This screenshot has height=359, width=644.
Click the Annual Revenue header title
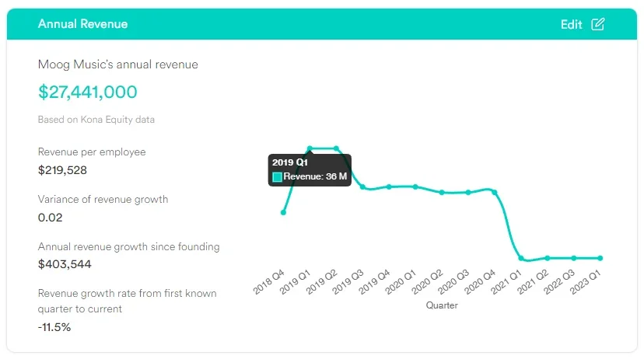(x=82, y=24)
